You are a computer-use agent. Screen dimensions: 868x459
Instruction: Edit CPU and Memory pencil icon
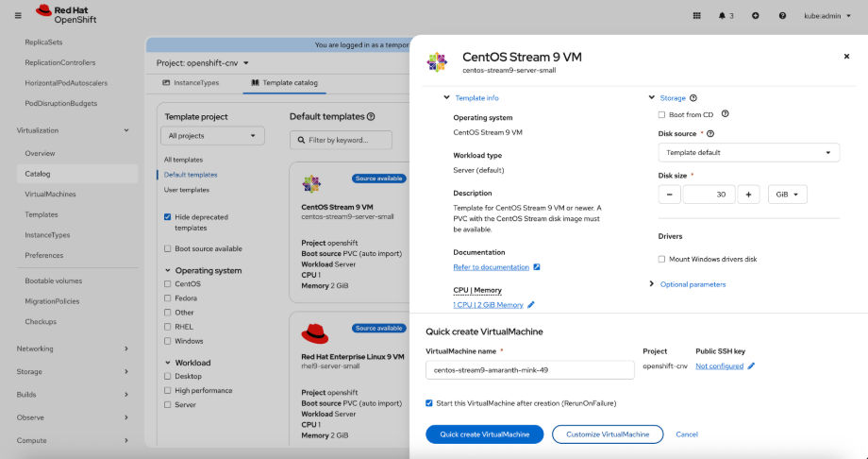tap(531, 305)
